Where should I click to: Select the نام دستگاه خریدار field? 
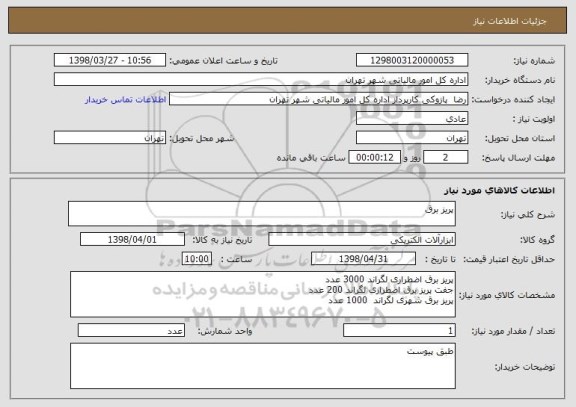click(261, 79)
